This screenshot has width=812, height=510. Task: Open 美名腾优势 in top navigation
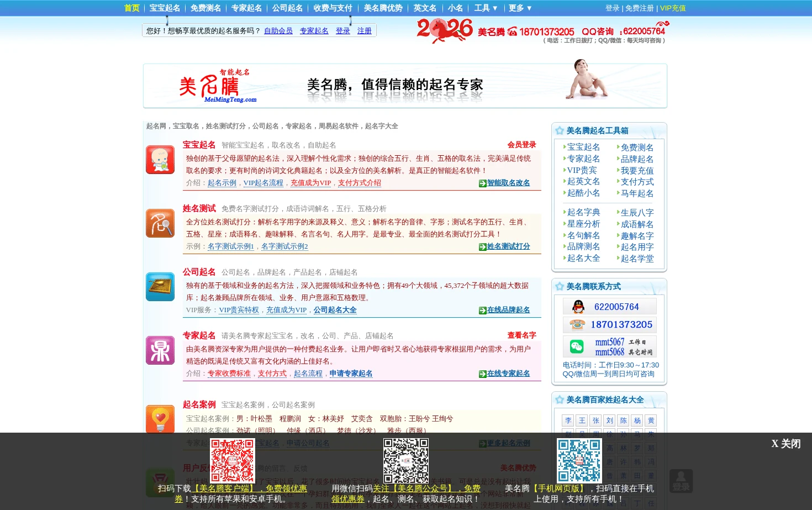(x=383, y=8)
